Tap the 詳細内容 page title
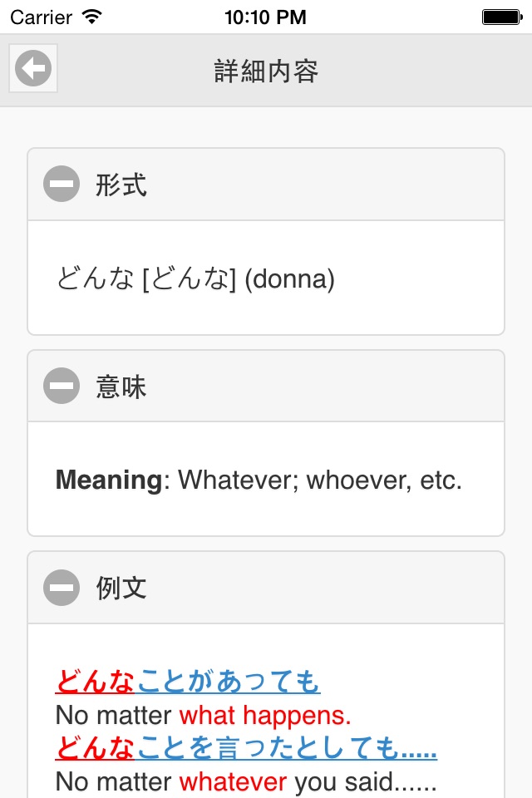532x798 pixels. coord(266,71)
